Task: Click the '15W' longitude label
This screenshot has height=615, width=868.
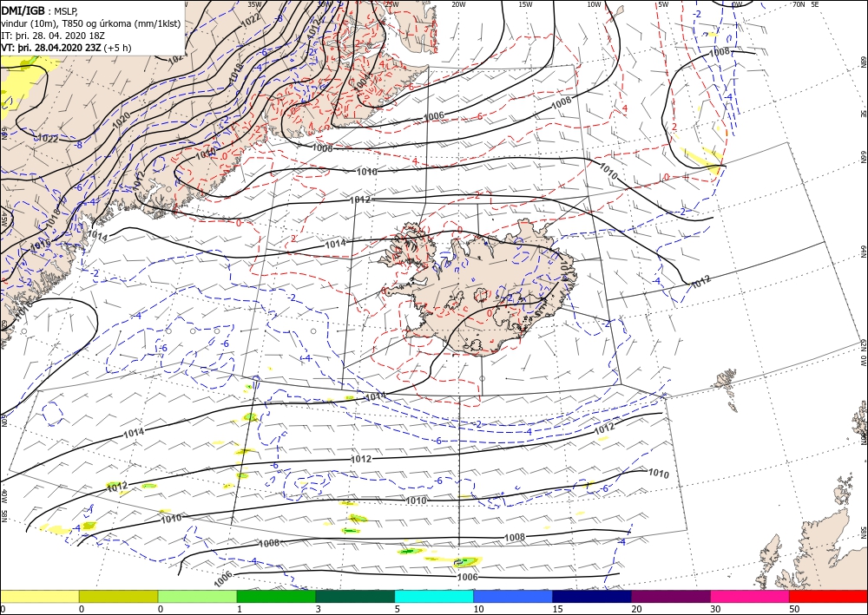Action: click(525, 4)
